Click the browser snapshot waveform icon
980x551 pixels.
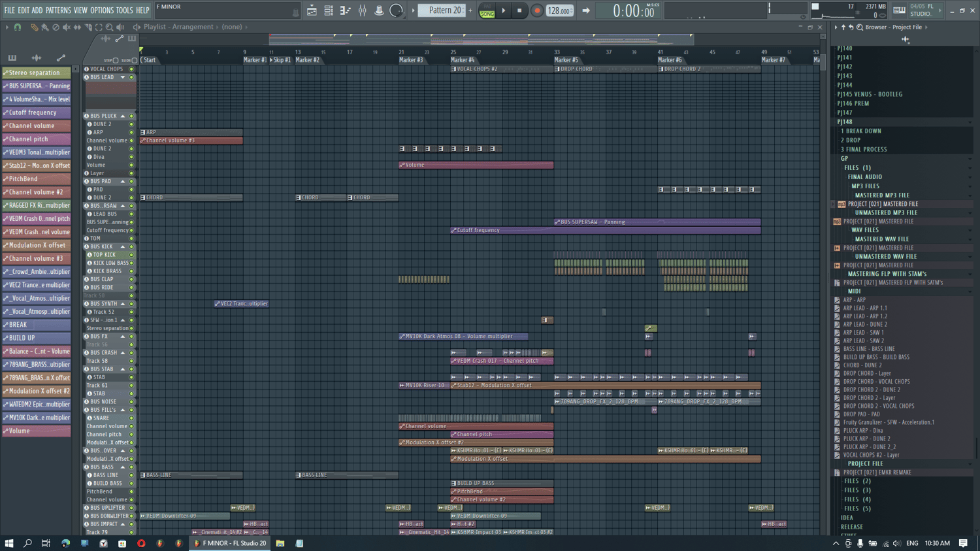click(x=906, y=40)
